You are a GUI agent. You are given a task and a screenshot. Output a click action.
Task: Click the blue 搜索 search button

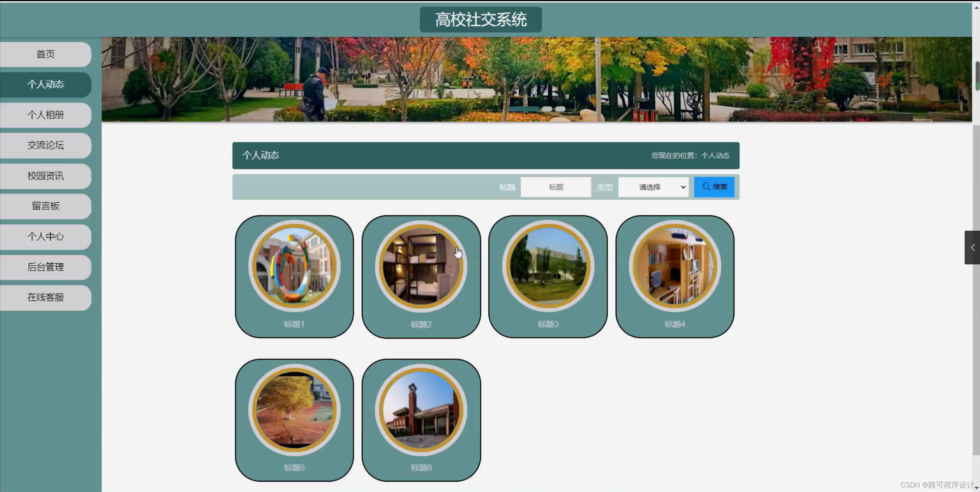pos(714,187)
